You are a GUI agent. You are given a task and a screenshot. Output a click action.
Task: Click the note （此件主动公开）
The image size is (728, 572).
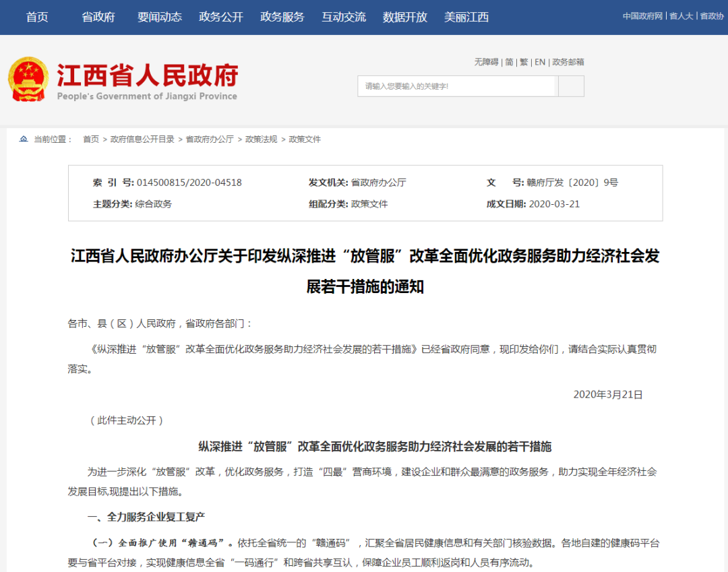(x=126, y=421)
